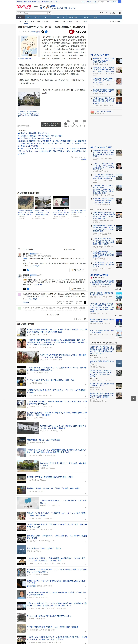Image resolution: width=138 pixels, height=644 pixels.
Task: React with わかりやすい lightbulb icon
Action: [x=74, y=124]
